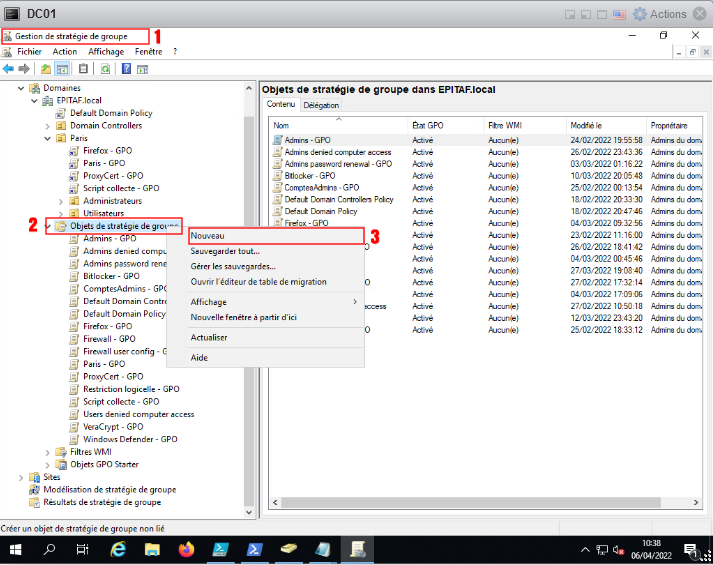This screenshot has height=565, width=713.
Task: Click the Up one level folder icon
Action: click(x=46, y=69)
